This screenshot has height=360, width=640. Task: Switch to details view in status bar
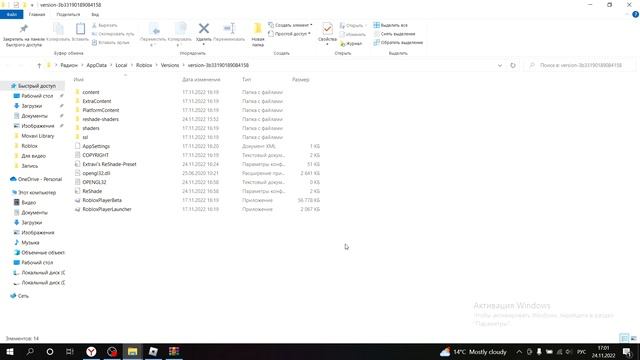(624, 338)
